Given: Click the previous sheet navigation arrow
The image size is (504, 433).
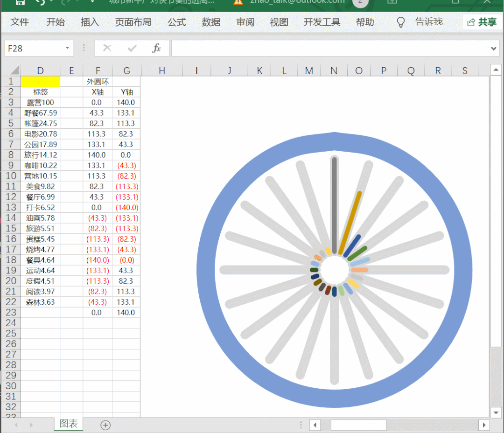Looking at the screenshot, I should click(x=16, y=425).
